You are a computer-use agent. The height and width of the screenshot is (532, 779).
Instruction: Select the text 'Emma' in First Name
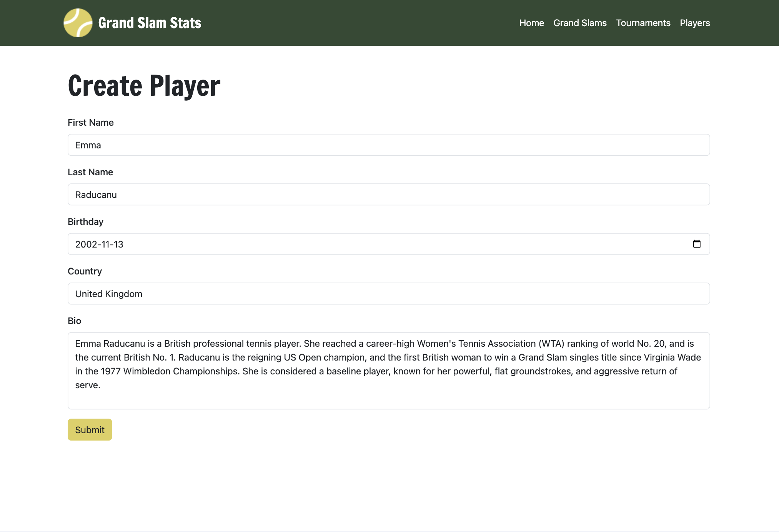(88, 145)
